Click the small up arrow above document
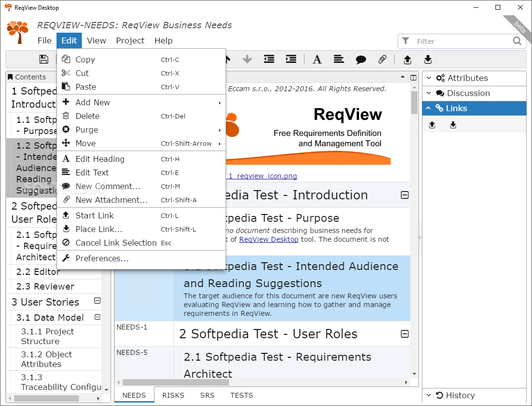The image size is (532, 406). 403,77
